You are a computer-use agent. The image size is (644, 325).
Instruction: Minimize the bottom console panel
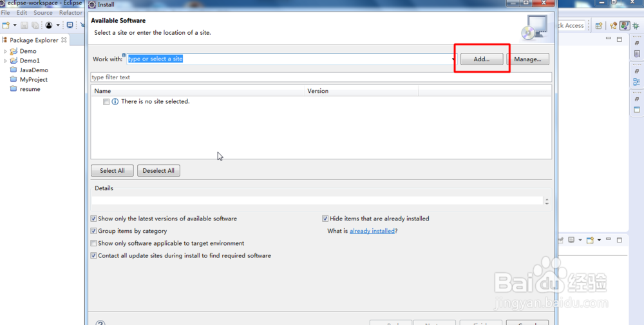(x=609, y=239)
